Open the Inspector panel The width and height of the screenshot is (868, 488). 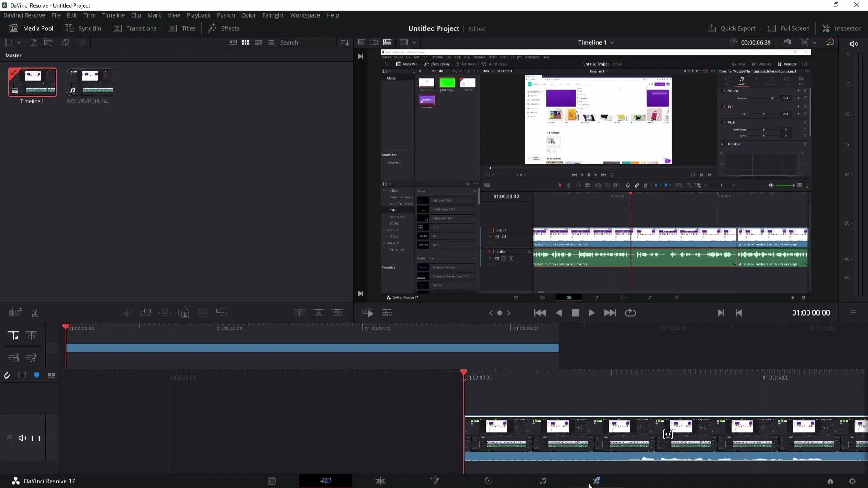[841, 28]
